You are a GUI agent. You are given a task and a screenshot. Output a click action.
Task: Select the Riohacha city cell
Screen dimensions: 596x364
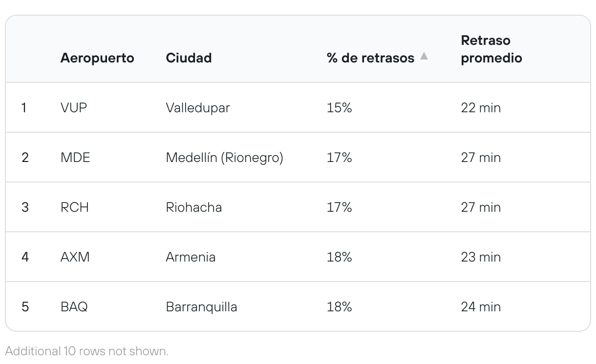coord(193,207)
